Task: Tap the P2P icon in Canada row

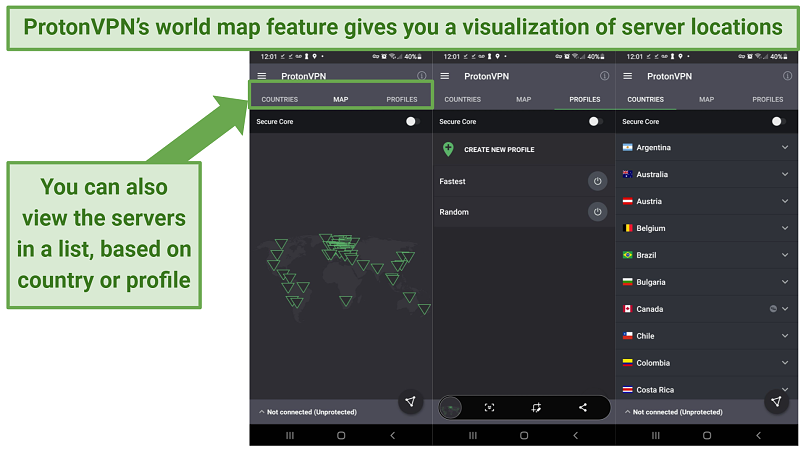Action: (773, 309)
